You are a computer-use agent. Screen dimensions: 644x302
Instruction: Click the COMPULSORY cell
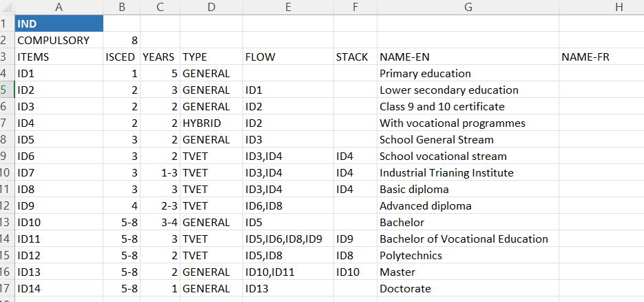tap(59, 40)
